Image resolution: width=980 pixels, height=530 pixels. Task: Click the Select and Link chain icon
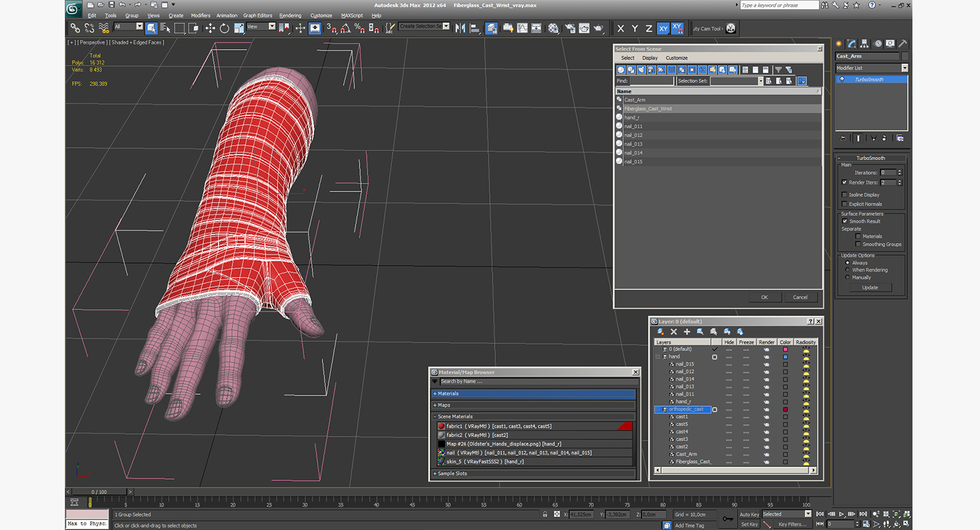(75, 28)
